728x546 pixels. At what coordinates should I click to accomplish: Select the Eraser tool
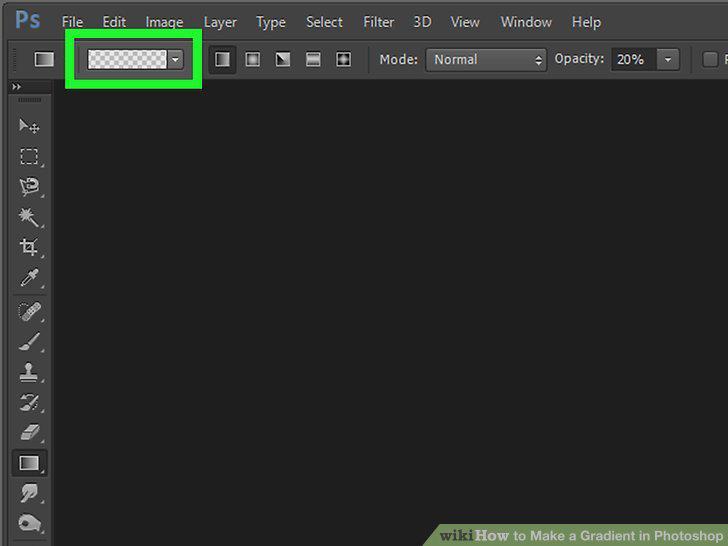[30, 433]
